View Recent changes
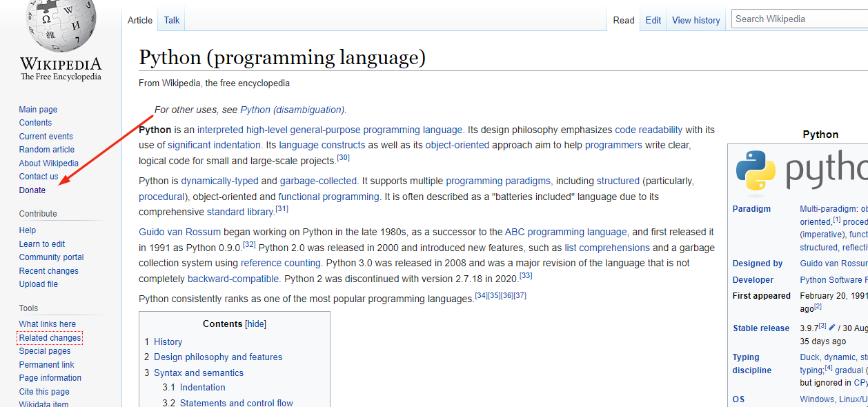Screen dimensions: 868x407 point(49,271)
